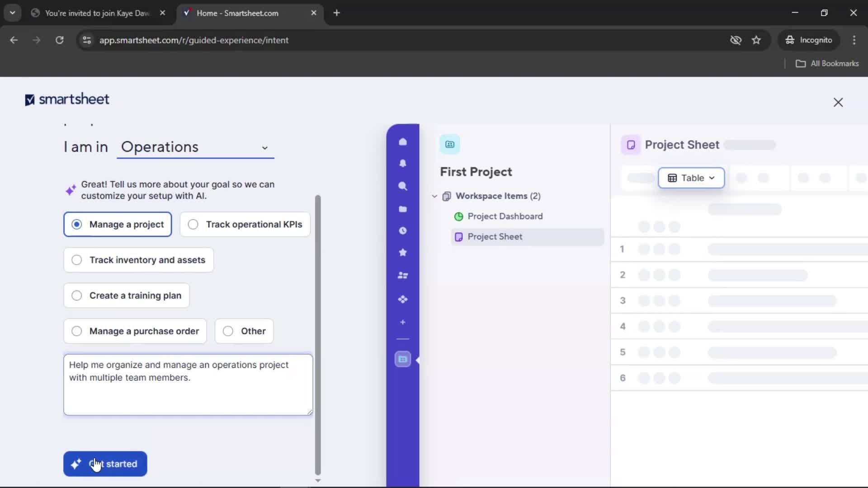Open the Browse folder sidebar icon
This screenshot has height=488, width=868.
[402, 209]
